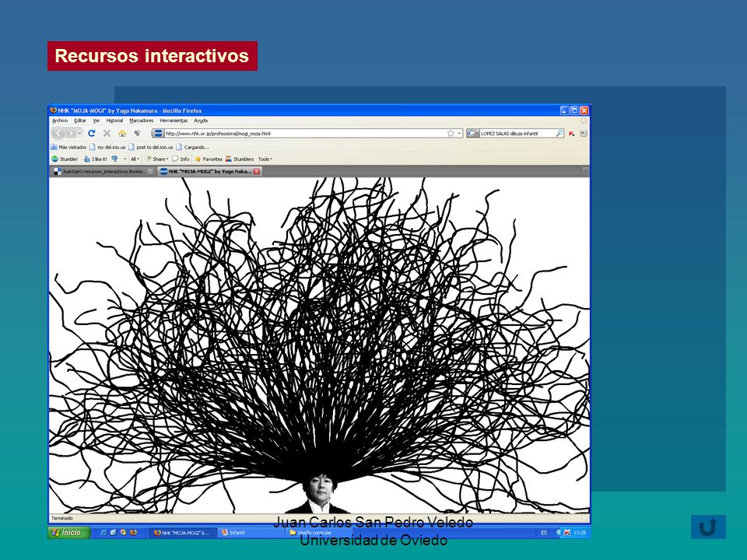This screenshot has width=747, height=560.
Task: Click the first quick launch icon beside Inicio
Action: point(103,532)
